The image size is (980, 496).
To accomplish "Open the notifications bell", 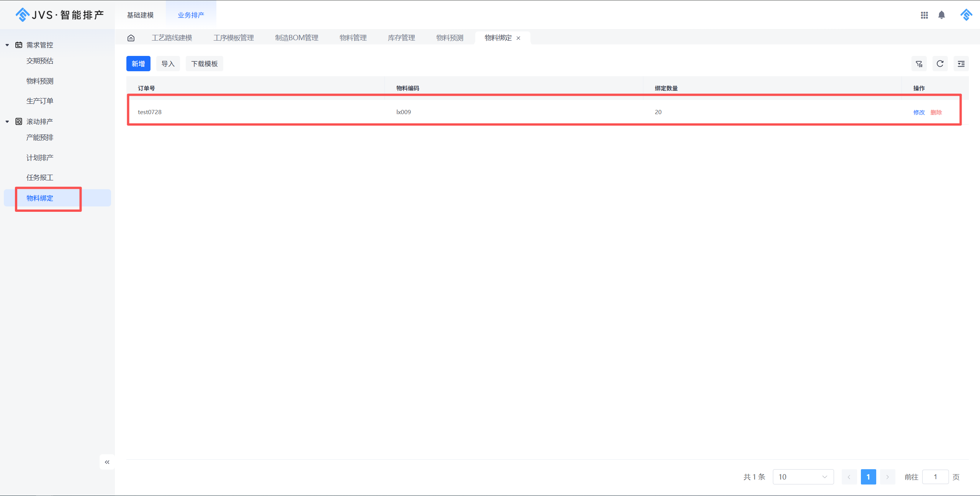I will point(941,15).
